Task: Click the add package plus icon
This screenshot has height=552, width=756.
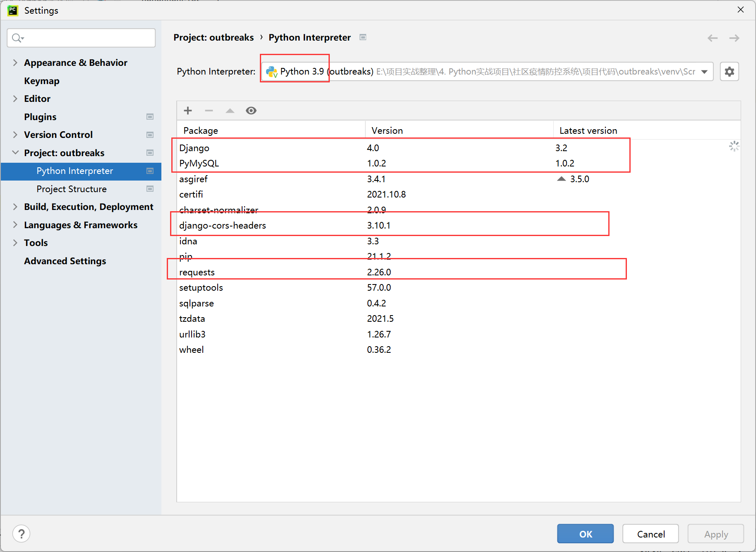Action: point(188,111)
